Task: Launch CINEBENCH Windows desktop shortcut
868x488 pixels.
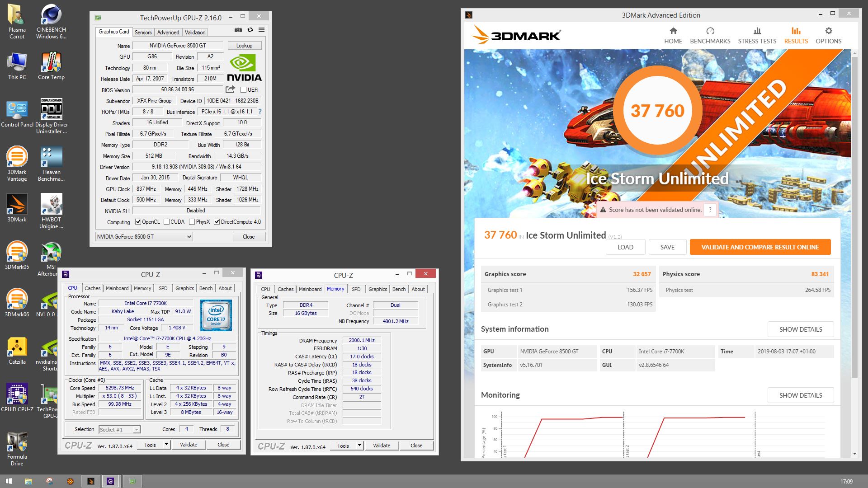Action: click(51, 21)
